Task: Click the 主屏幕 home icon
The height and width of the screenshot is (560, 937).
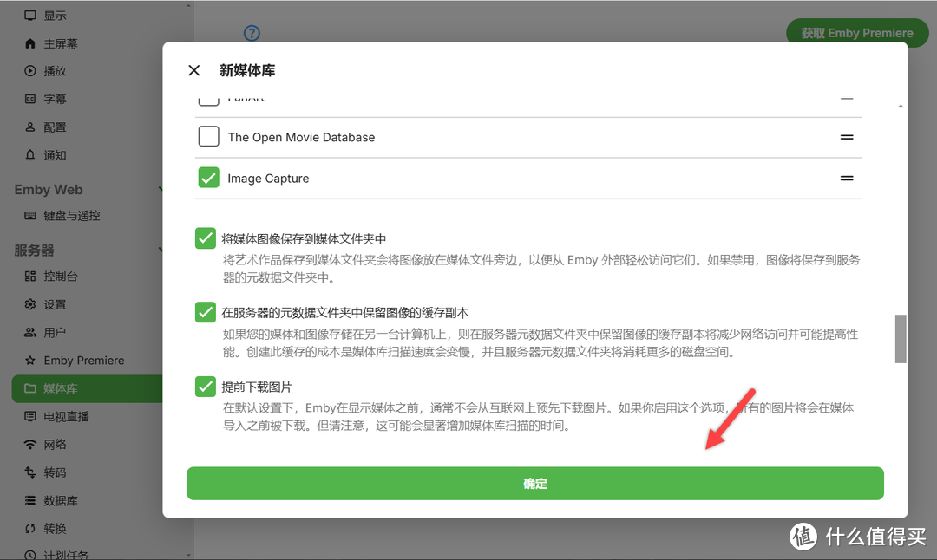Action: 29,43
